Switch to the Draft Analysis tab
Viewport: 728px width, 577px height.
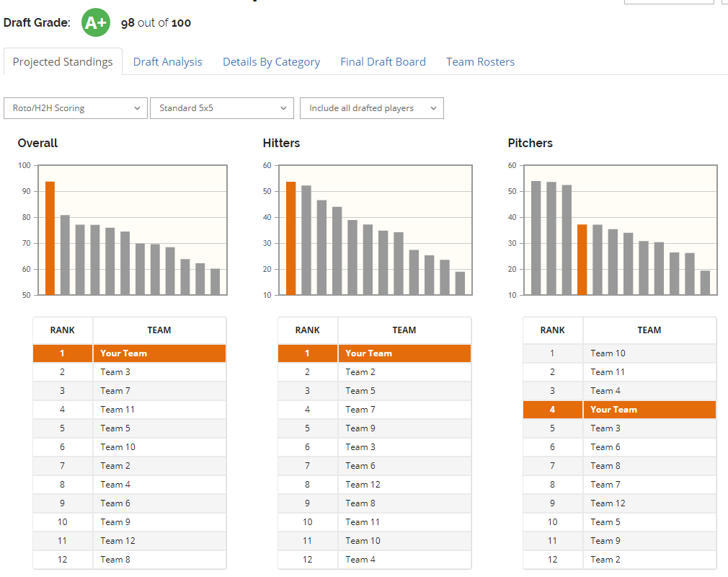(x=167, y=62)
